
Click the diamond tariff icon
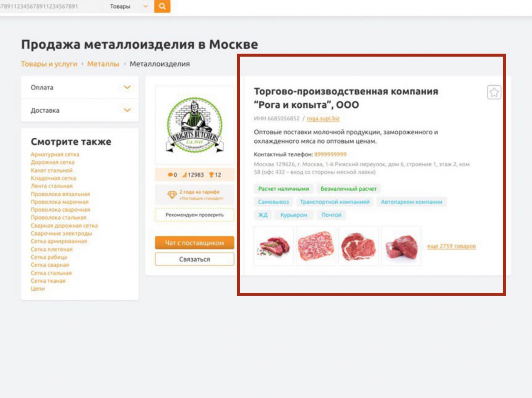172,195
